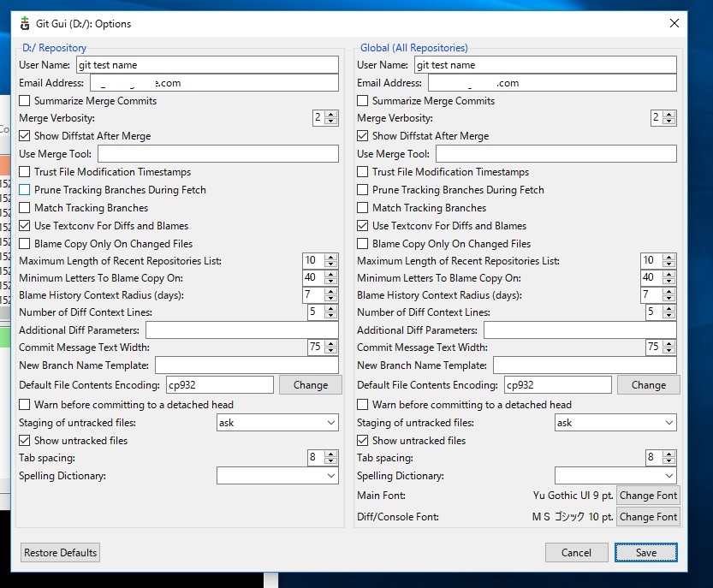713x588 pixels.
Task: Focus New Branch Name Template field in Global
Action: (585, 365)
